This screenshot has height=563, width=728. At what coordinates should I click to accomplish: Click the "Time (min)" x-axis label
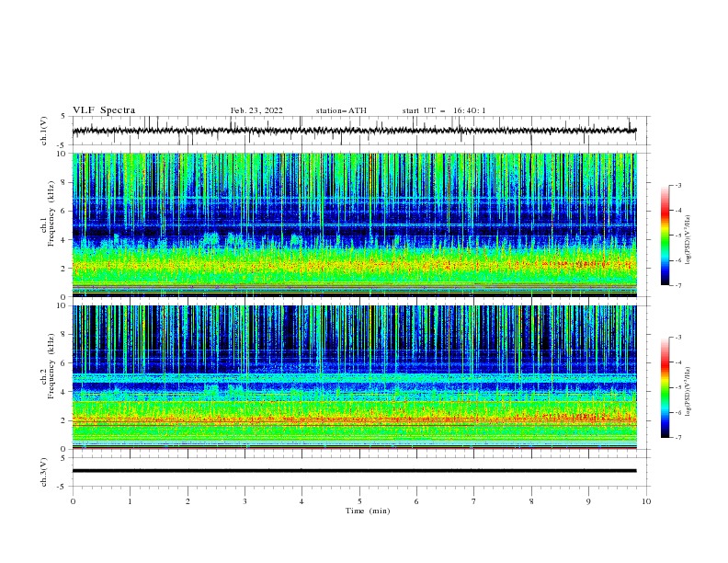(x=368, y=511)
